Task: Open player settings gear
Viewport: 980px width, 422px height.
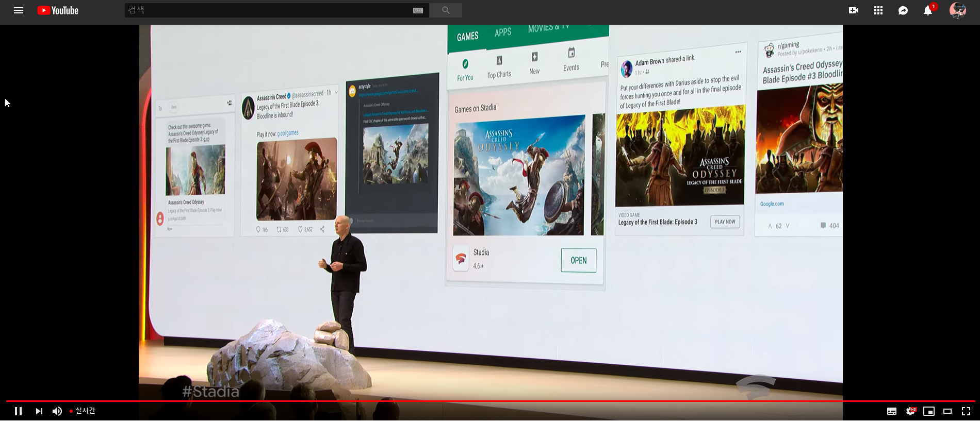Action: [x=911, y=411]
